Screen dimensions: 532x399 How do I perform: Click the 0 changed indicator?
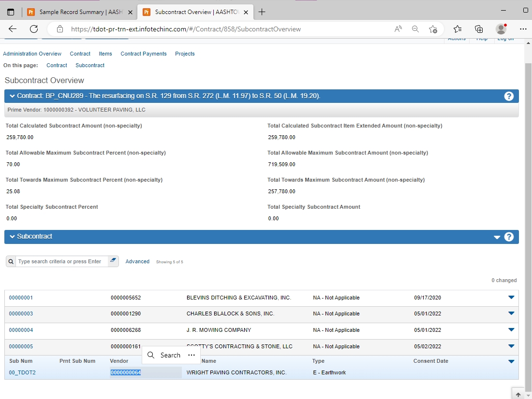click(x=504, y=280)
